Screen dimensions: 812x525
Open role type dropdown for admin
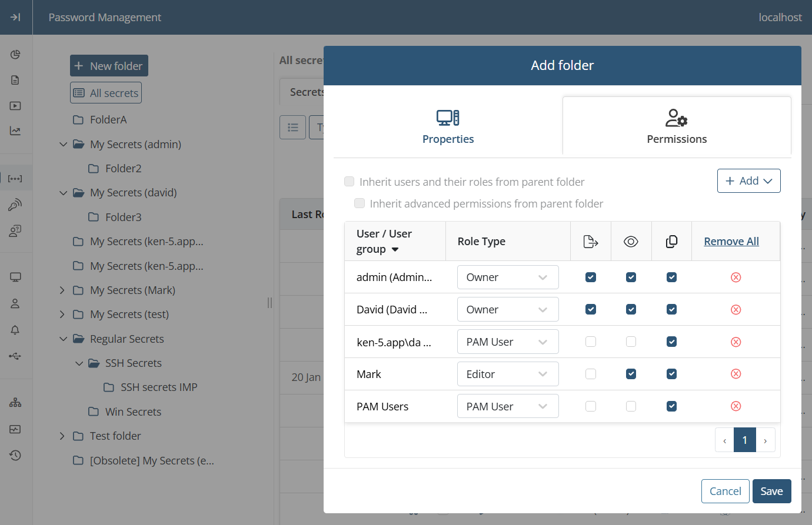pos(508,277)
